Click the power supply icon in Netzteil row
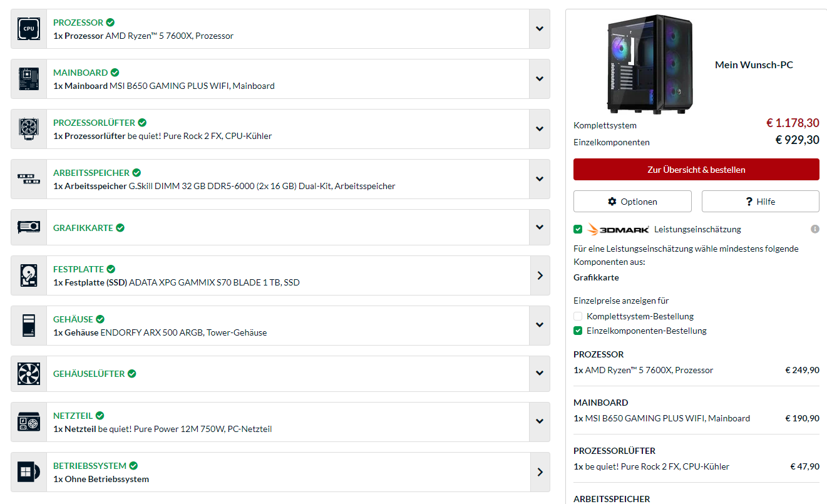827x504 pixels. (29, 422)
